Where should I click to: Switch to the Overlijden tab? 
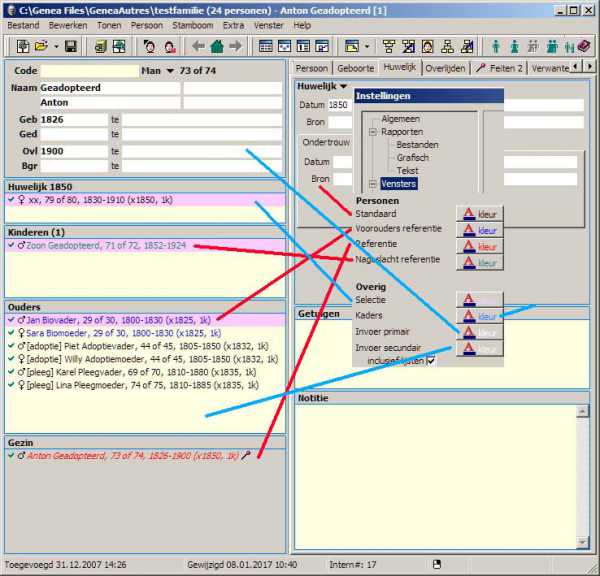[447, 68]
